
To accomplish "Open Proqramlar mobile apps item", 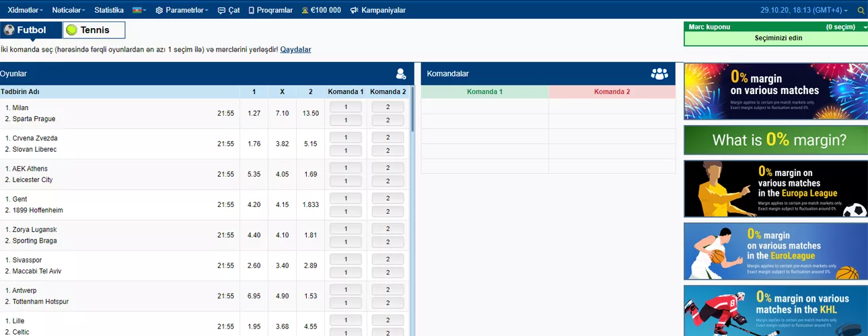I will 270,11.
